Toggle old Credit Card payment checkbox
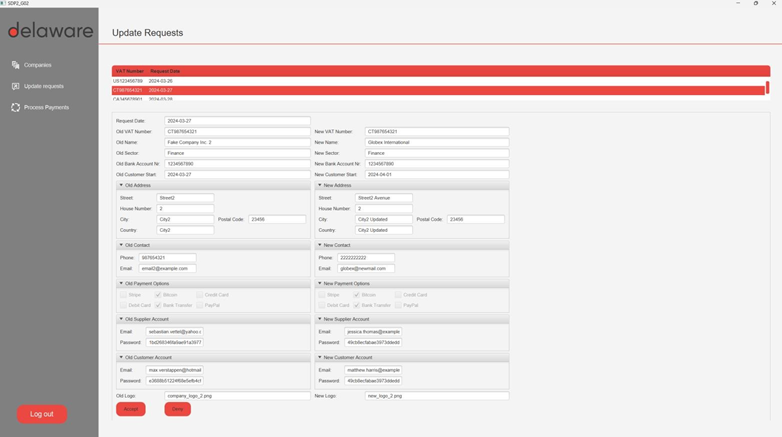 199,295
